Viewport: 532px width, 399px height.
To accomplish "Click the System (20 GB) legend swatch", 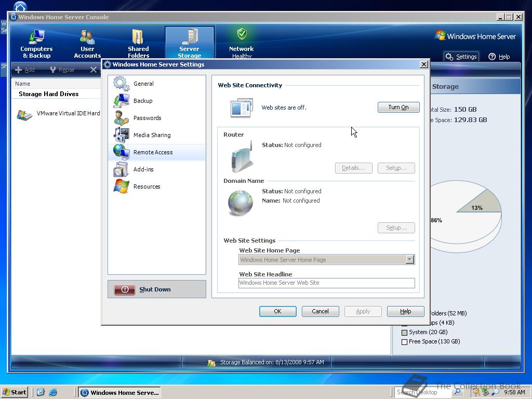I will click(404, 332).
